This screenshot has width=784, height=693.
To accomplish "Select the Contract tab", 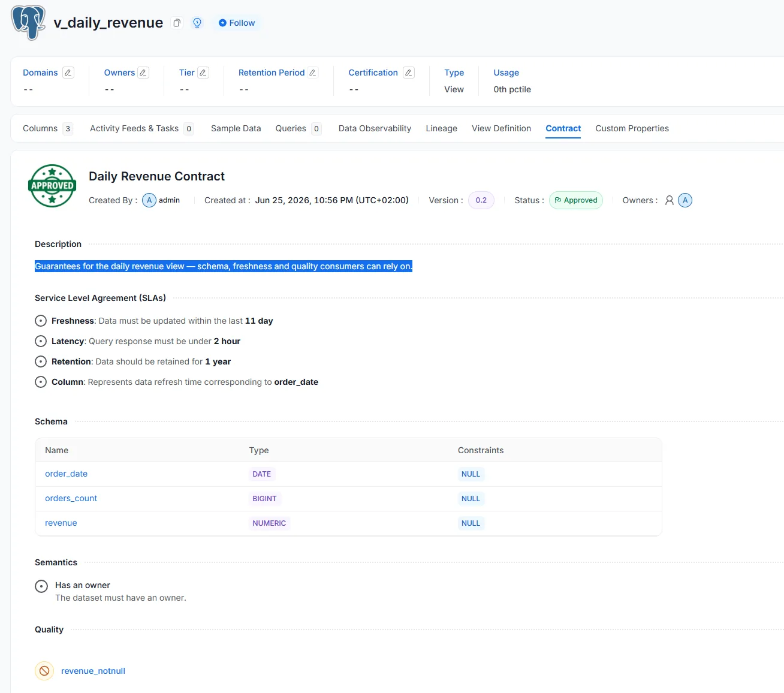I will click(x=563, y=128).
